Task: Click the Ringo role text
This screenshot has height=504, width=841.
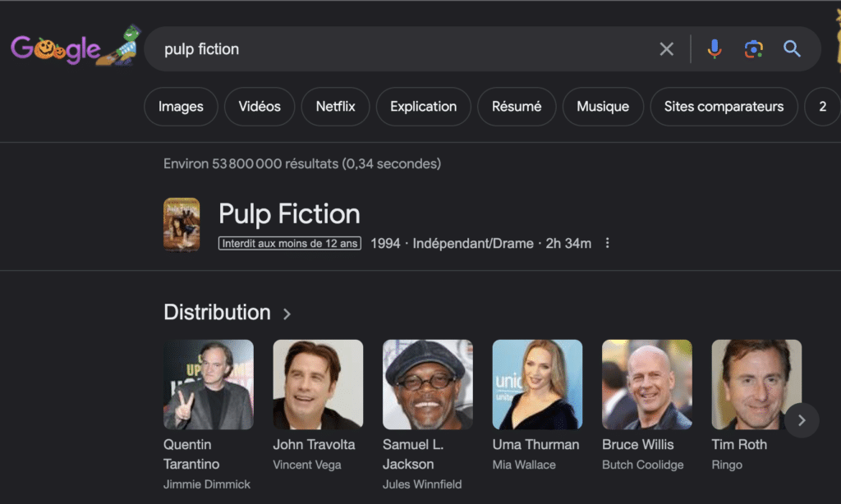Action: 727,465
